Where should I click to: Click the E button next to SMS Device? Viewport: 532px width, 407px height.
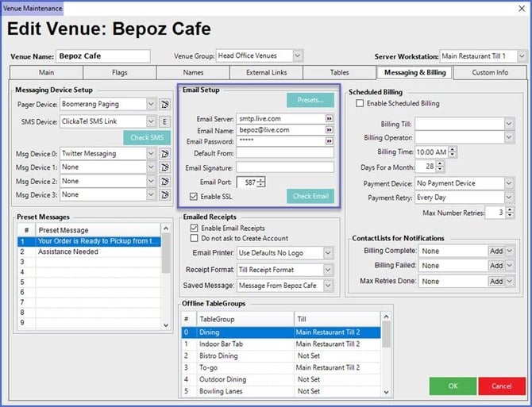pos(164,121)
